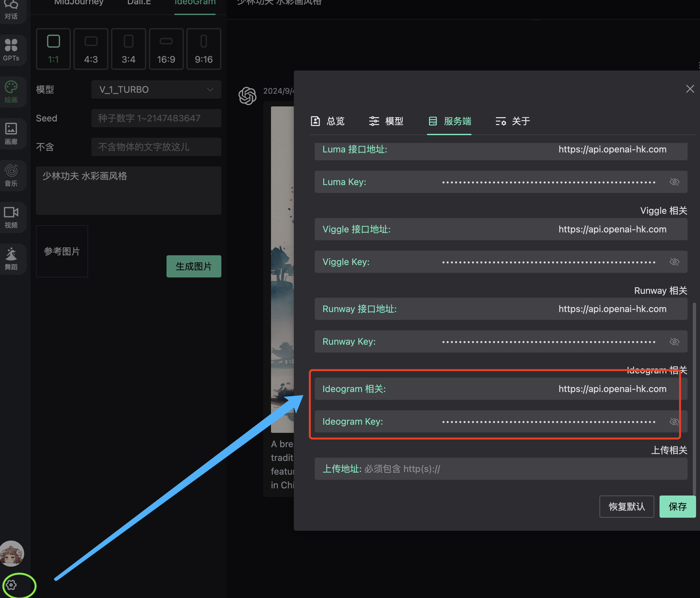Click the 生成图片 generate button

(194, 266)
